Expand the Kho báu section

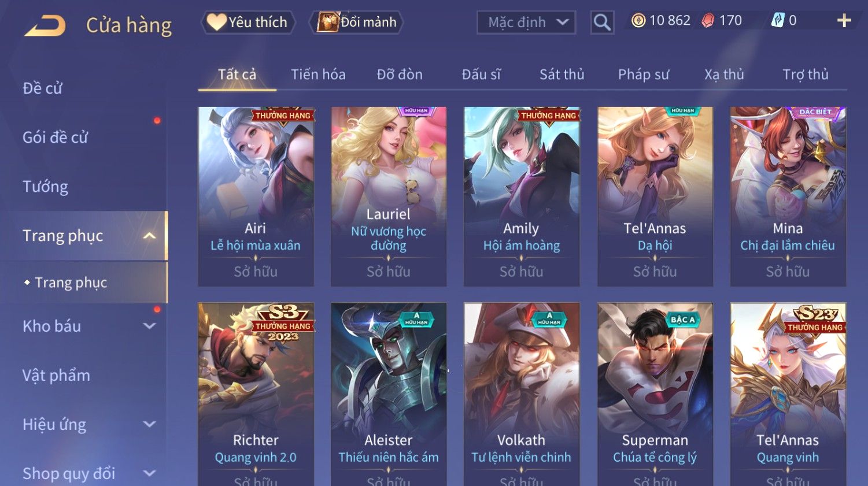pos(150,326)
